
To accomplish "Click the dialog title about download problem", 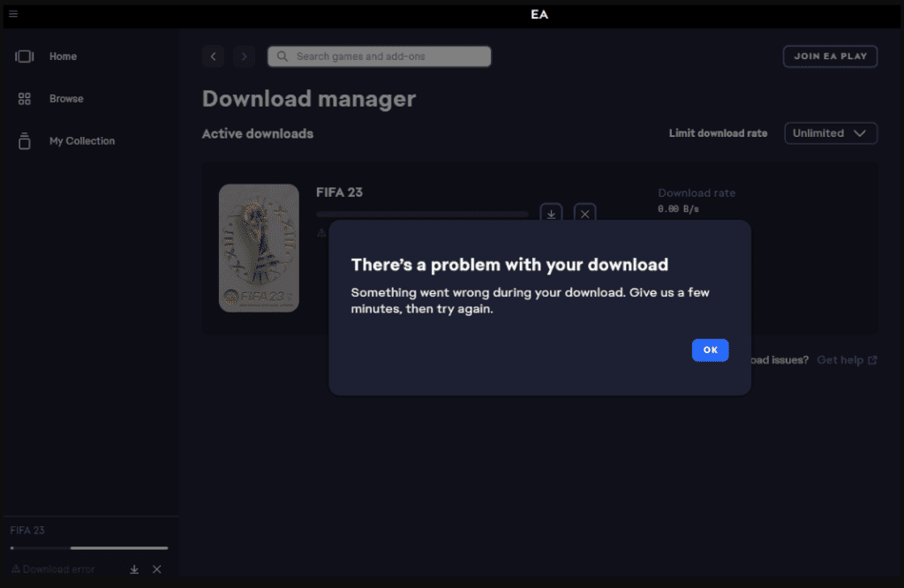I will click(509, 265).
